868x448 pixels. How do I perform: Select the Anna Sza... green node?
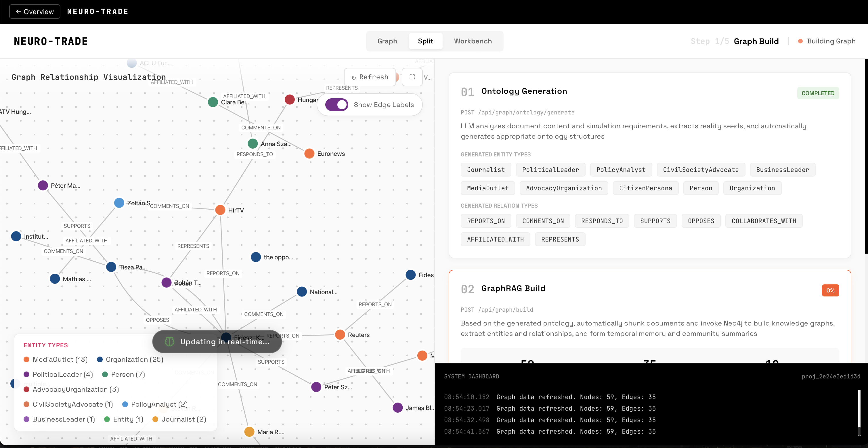tap(253, 143)
